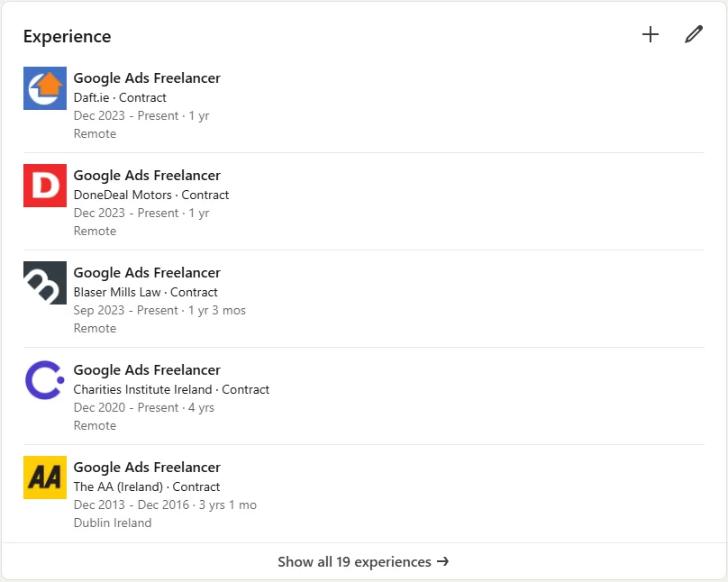Open Google Ads Freelancer title for Charities Institute
728x582 pixels.
pyautogui.click(x=147, y=370)
